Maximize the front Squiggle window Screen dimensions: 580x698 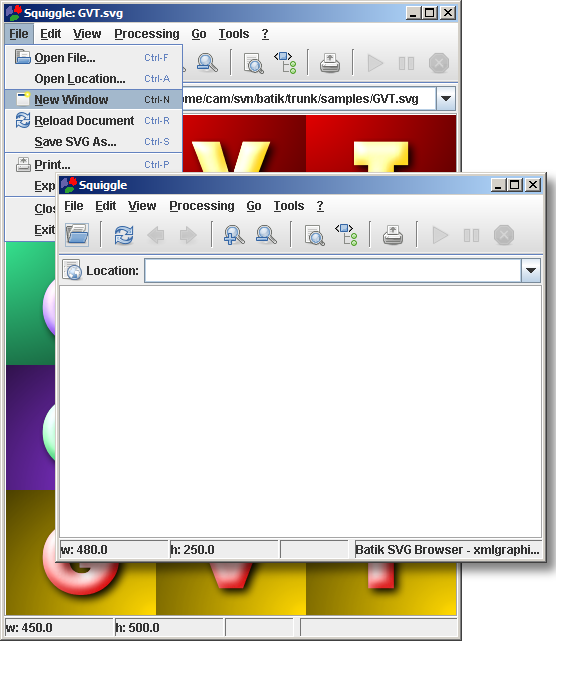point(515,185)
